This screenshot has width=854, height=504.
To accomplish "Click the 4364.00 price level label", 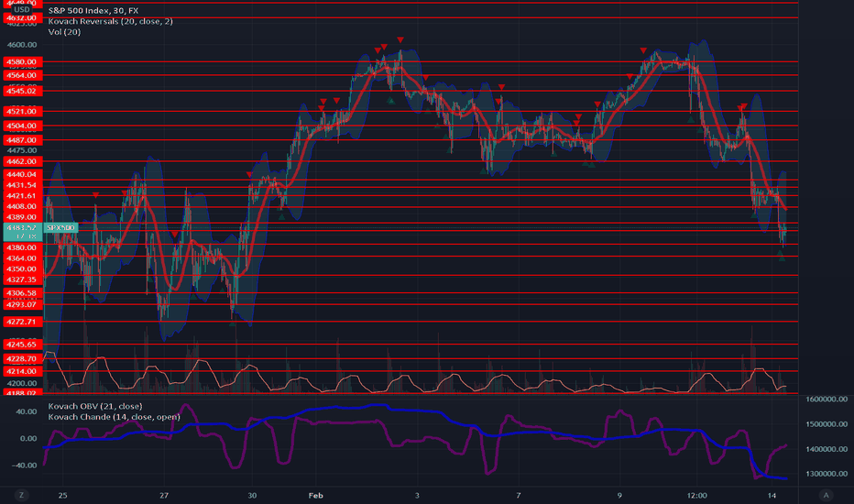I will [22, 258].
